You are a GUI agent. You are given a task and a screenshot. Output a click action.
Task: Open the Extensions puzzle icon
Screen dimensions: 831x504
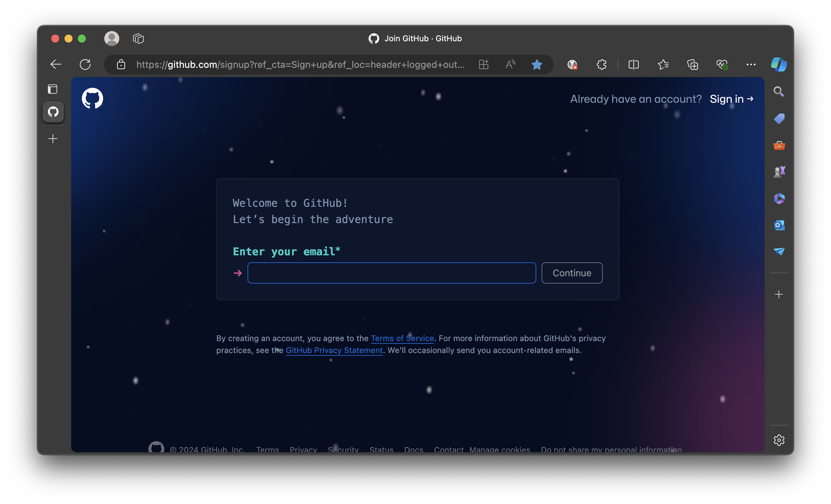601,64
